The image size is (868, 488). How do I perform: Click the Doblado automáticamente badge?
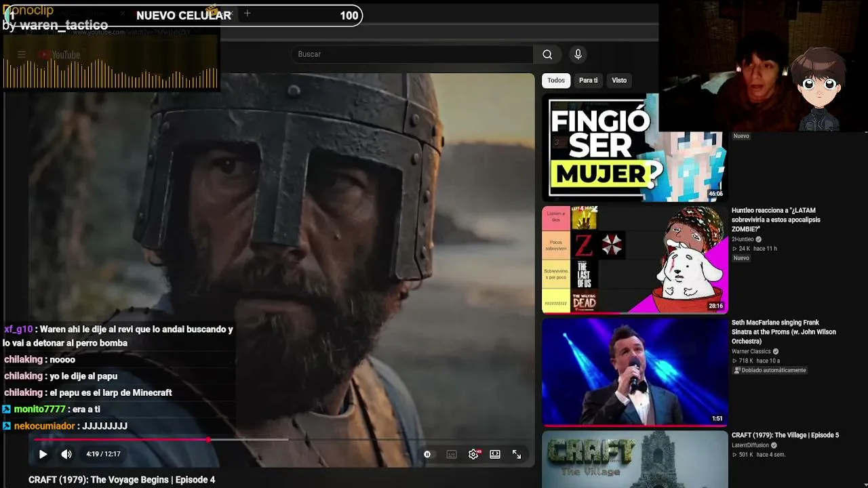point(770,370)
